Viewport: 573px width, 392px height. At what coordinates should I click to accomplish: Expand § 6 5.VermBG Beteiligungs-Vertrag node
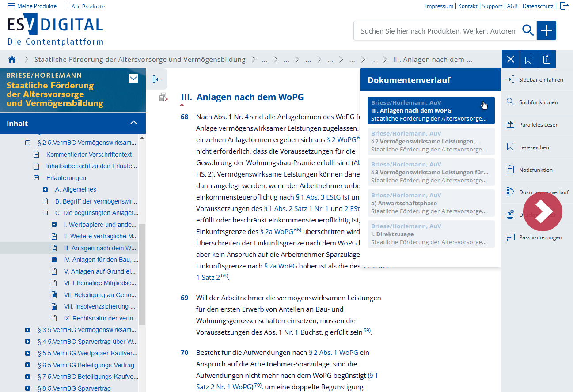tap(27, 365)
